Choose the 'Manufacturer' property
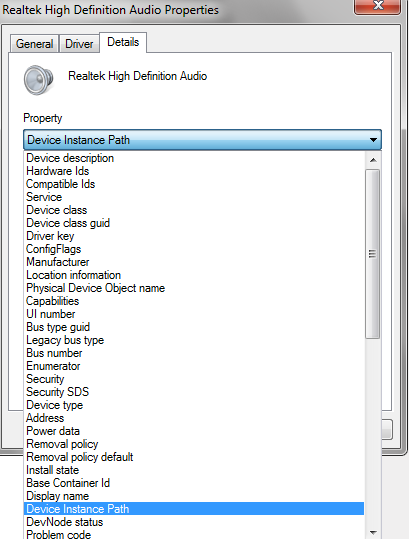Image resolution: width=409 pixels, height=539 pixels. [194, 262]
